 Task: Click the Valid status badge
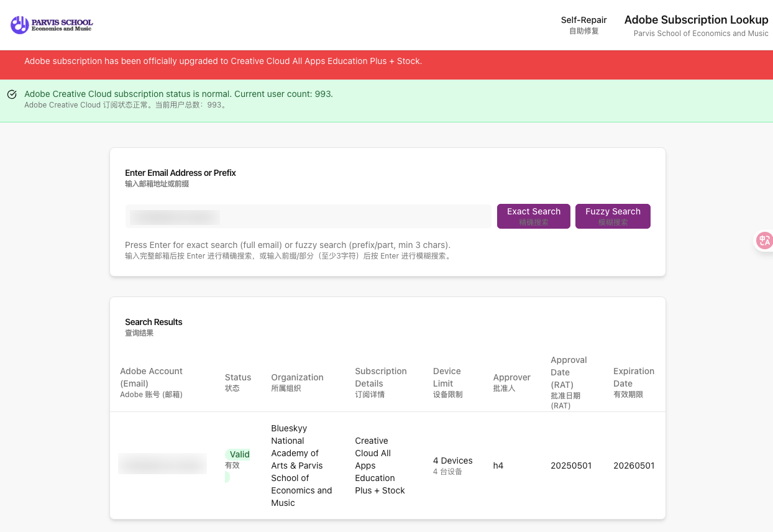[x=239, y=454]
